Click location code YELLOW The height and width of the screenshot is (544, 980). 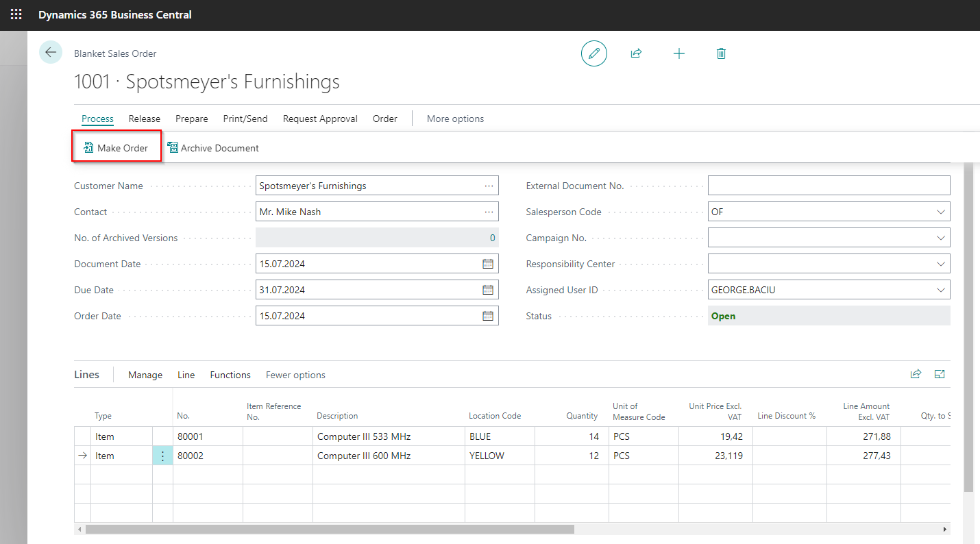point(500,456)
